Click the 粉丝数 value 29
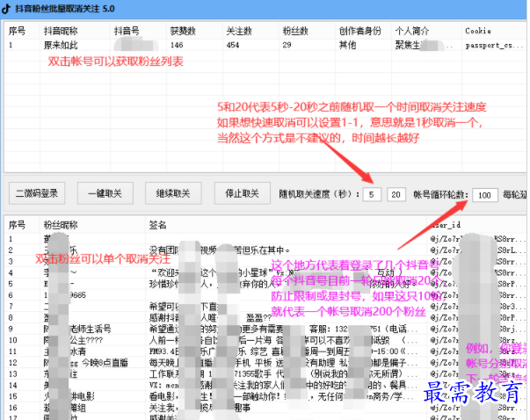The width and height of the screenshot is (530, 420). click(x=287, y=45)
